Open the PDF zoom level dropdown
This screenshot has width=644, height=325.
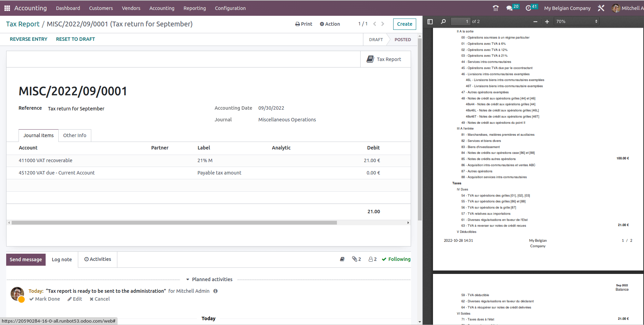point(577,22)
